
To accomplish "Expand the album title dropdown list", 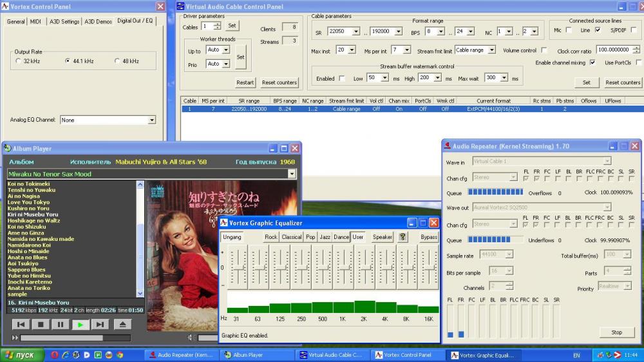I will (x=292, y=174).
